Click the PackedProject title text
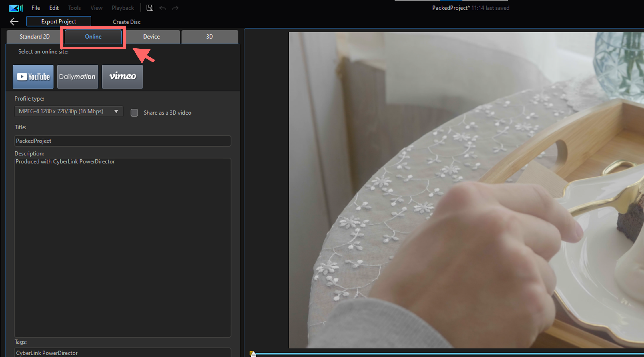The image size is (644, 357). coord(451,8)
